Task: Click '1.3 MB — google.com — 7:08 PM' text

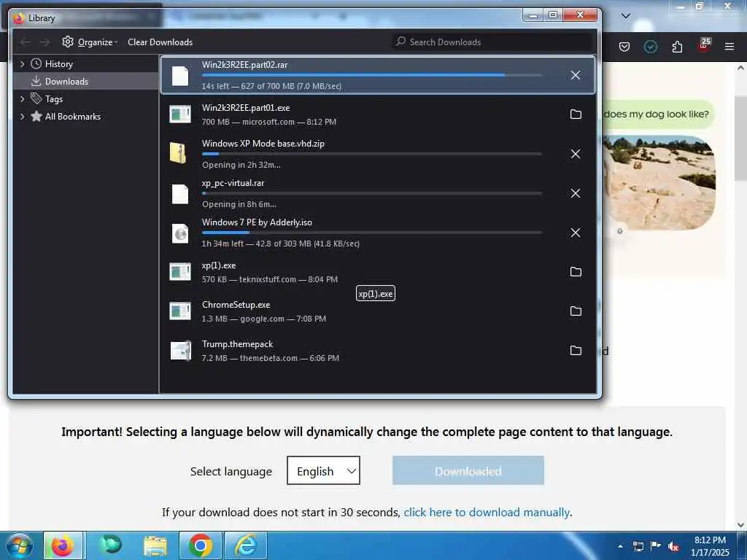Action: 264,319
